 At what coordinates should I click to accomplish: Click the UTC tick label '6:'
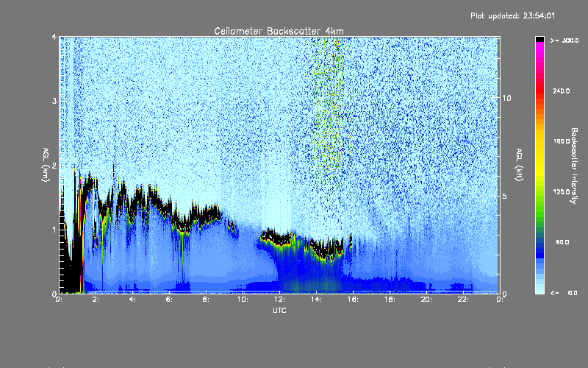(170, 300)
